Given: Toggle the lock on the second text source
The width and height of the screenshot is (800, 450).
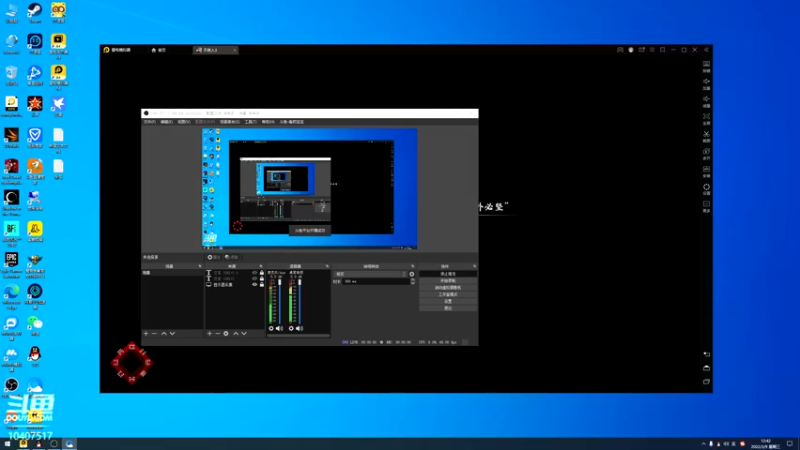Looking at the screenshot, I should point(262,279).
